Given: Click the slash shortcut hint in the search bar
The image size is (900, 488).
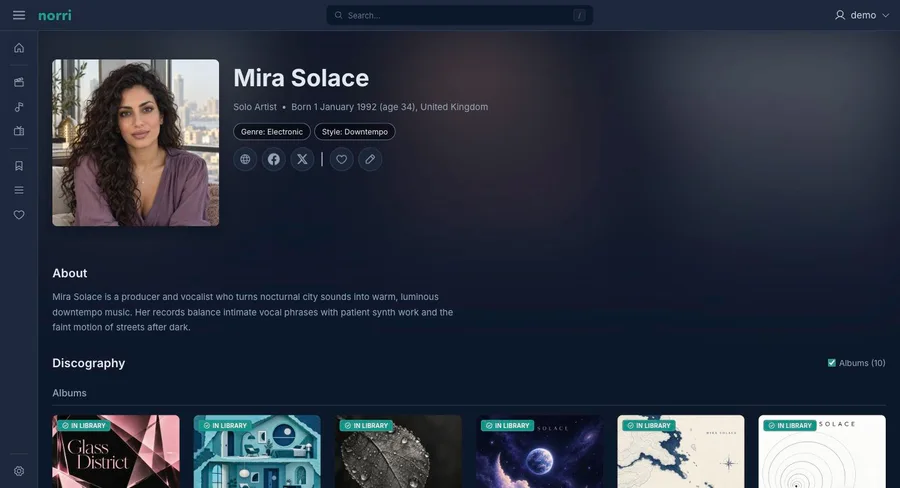Looking at the screenshot, I should point(579,16).
